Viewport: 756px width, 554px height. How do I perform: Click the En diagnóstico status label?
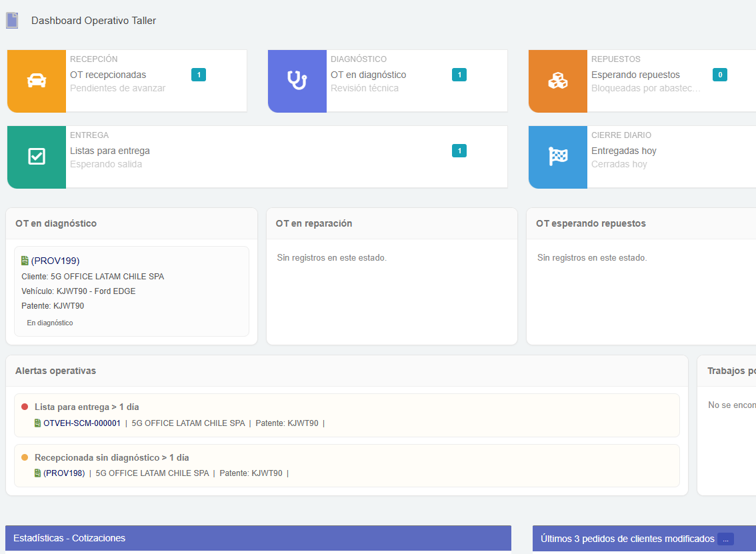[50, 322]
